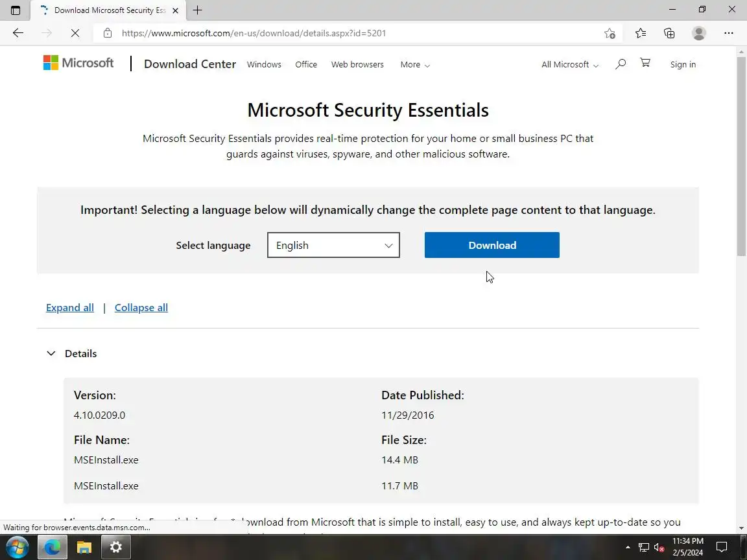Open the Collections icon
This screenshot has height=560, width=747.
[669, 33]
